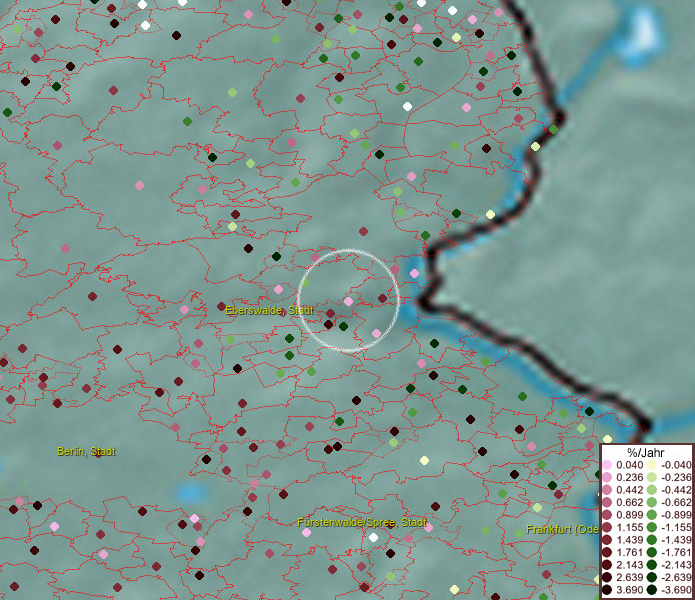Click the -0.442 legend color swatch
The height and width of the screenshot is (600, 695).
652,490
